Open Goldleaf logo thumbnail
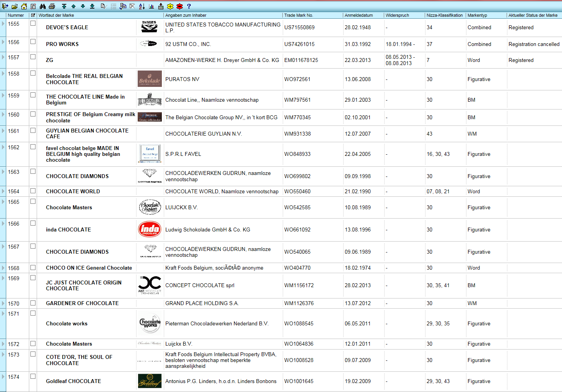This screenshot has height=392, width=562. point(150,381)
